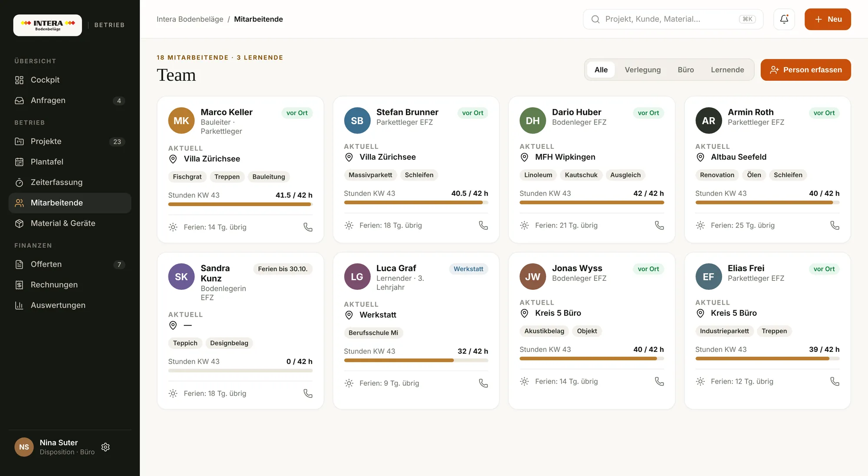Go to Rechnungen page
This screenshot has width=868, height=476.
point(70,285)
